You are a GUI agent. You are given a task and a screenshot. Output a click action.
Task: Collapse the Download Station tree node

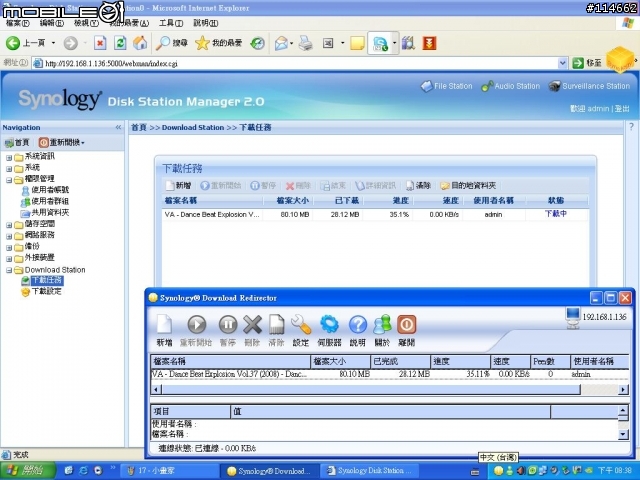coord(9,270)
